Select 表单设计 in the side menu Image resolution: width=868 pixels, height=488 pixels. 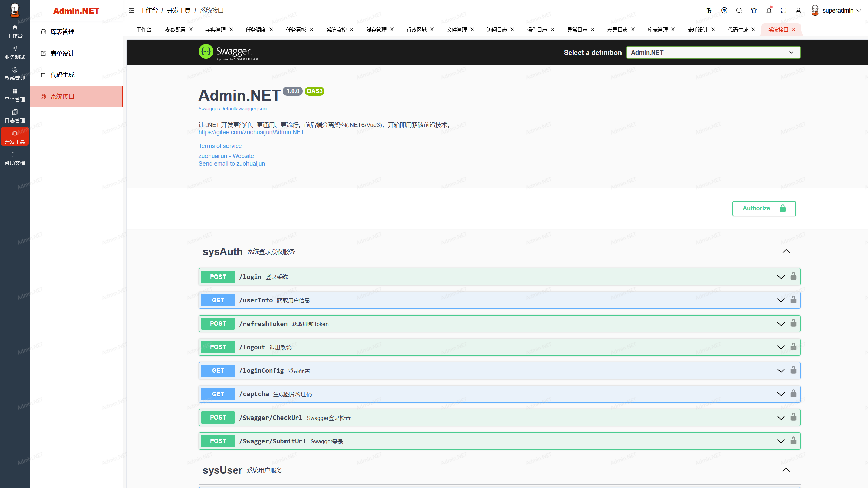tap(62, 54)
